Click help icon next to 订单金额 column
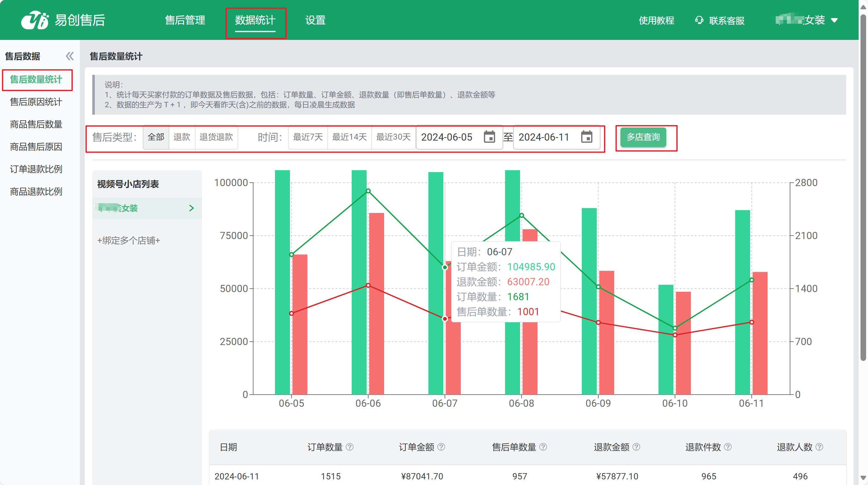868x485 pixels. (x=441, y=447)
